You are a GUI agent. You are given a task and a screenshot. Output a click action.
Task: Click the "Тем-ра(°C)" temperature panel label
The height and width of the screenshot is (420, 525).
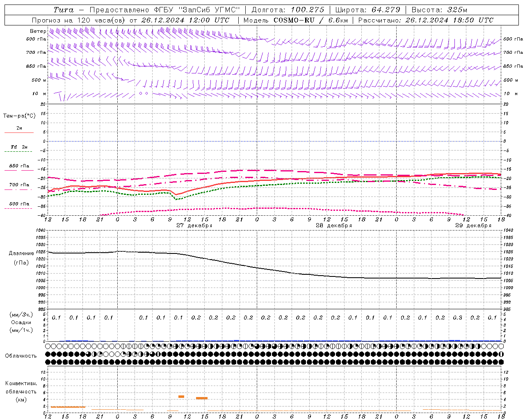19,116
